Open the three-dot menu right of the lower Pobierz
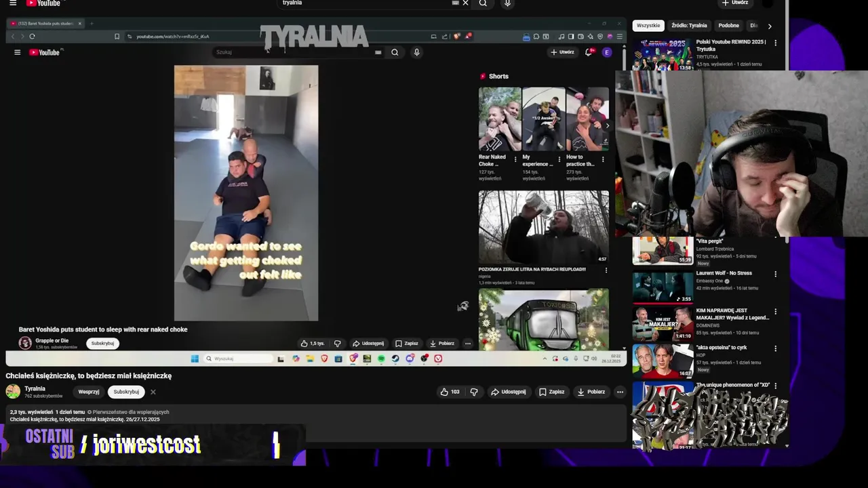The image size is (868, 488). (x=620, y=392)
